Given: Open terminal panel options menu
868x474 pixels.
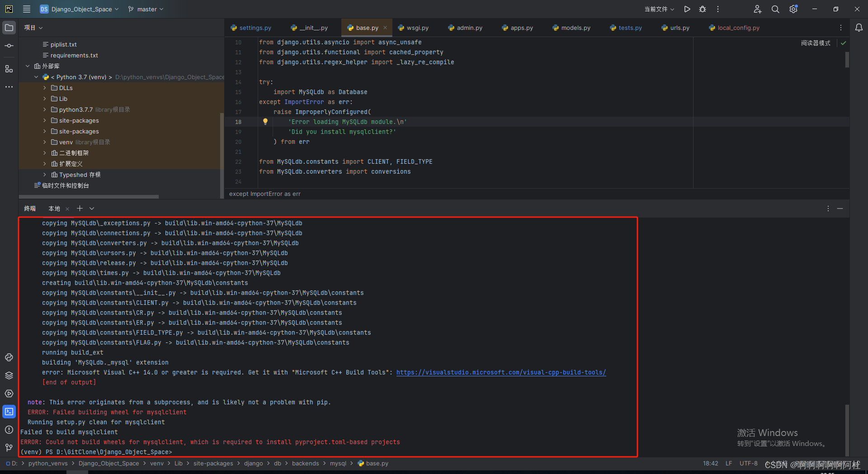Looking at the screenshot, I should point(828,209).
